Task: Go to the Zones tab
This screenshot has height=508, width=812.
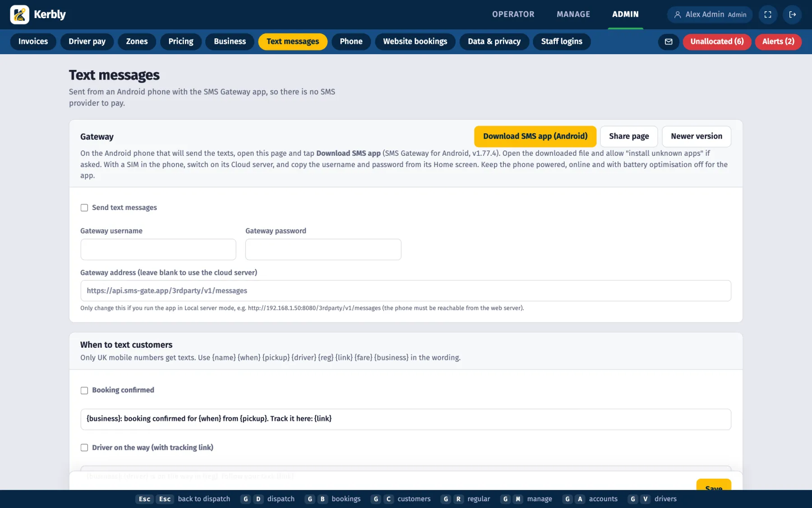Action: [x=137, y=42]
